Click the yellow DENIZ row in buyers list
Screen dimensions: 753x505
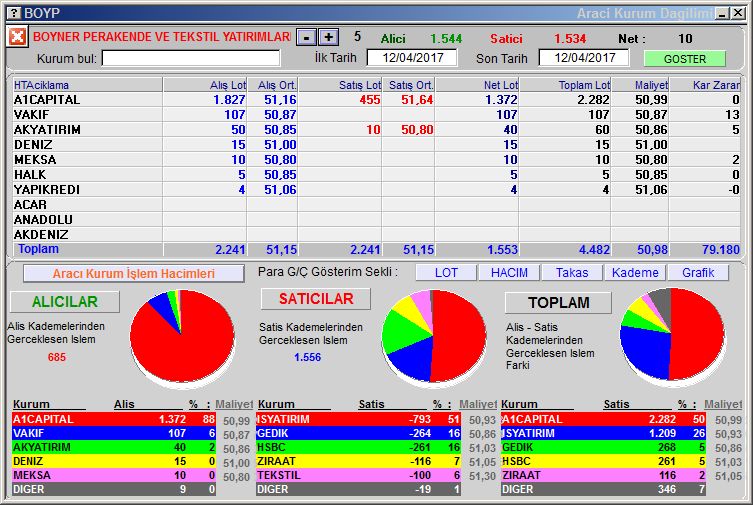coord(114,461)
